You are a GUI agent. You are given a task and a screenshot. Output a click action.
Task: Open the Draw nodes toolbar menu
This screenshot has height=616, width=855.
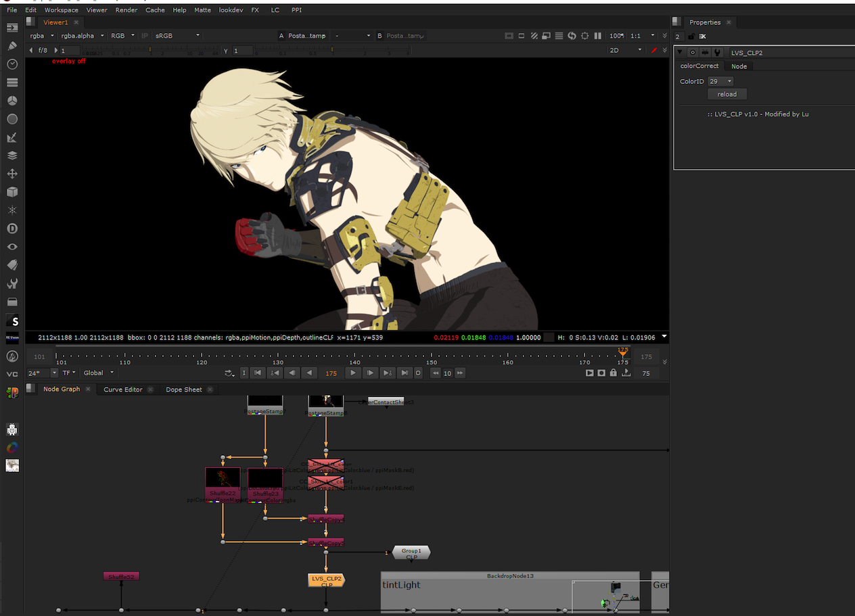click(x=12, y=46)
